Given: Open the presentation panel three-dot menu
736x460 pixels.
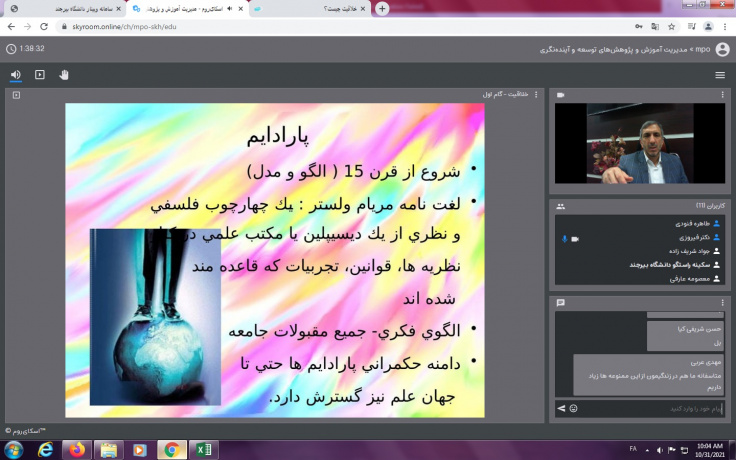Looking at the screenshot, I should [536, 95].
